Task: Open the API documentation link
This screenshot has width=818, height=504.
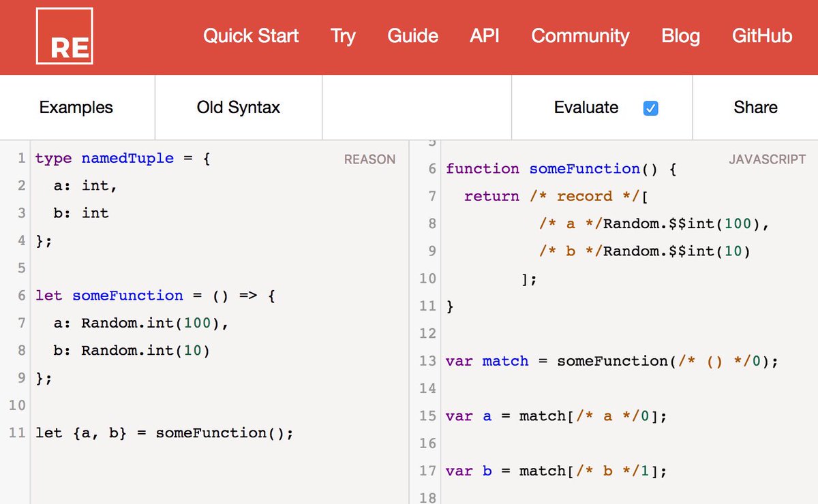Action: pyautogui.click(x=485, y=36)
